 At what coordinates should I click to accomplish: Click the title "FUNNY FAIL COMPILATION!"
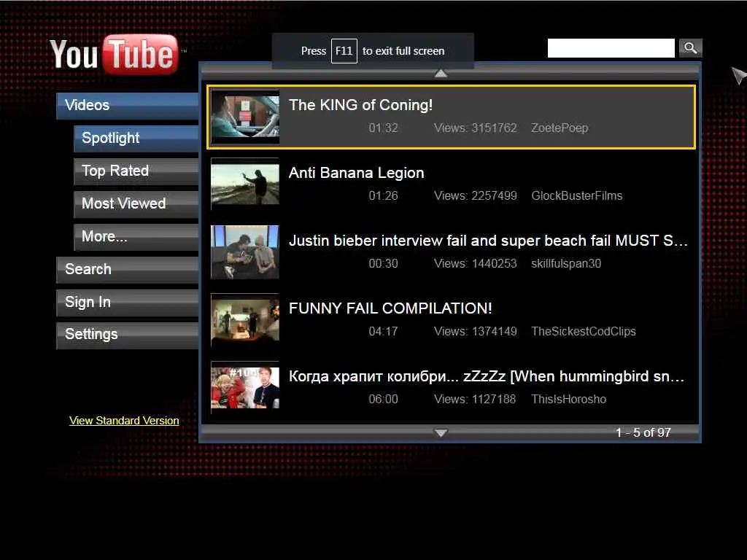pos(390,308)
